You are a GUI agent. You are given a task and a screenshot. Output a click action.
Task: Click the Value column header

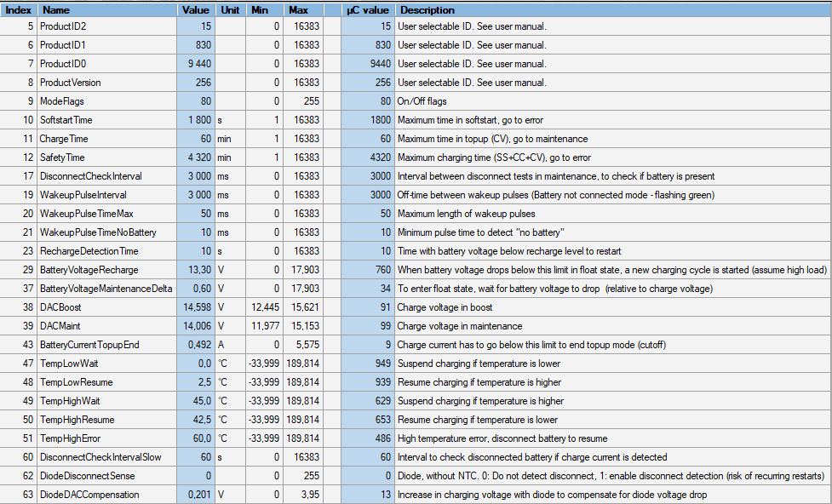click(196, 10)
